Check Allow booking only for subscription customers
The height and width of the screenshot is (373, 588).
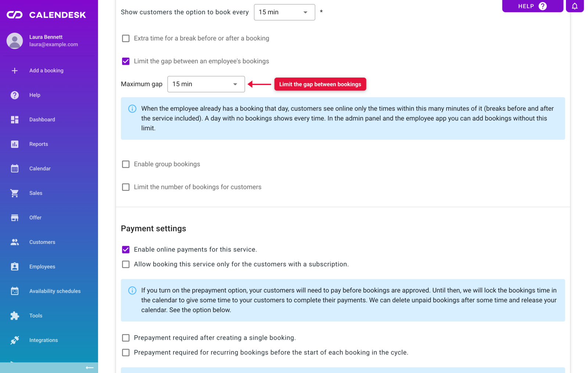click(x=126, y=264)
